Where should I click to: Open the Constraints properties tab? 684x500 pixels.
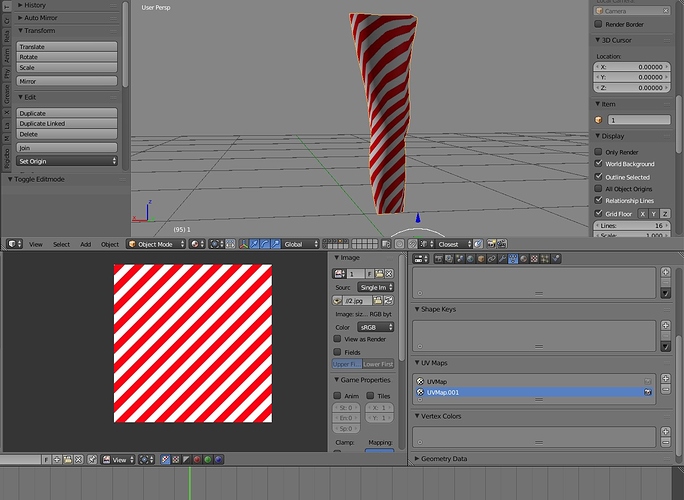[x=492, y=259]
